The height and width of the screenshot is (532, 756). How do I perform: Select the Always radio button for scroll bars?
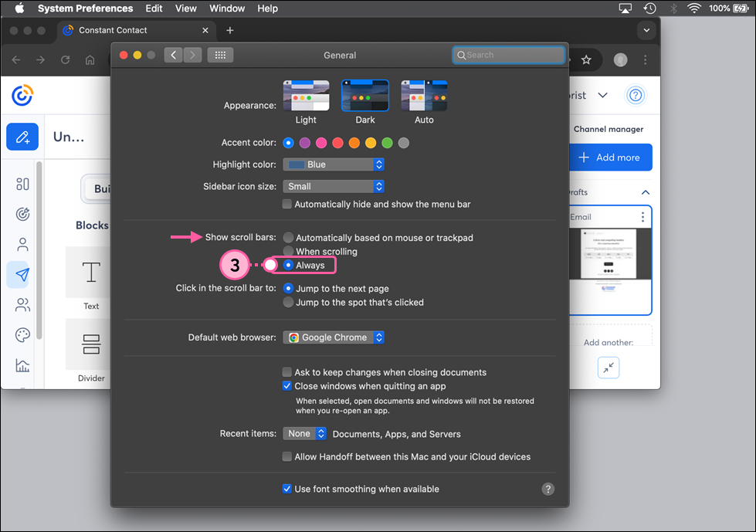pyautogui.click(x=287, y=265)
